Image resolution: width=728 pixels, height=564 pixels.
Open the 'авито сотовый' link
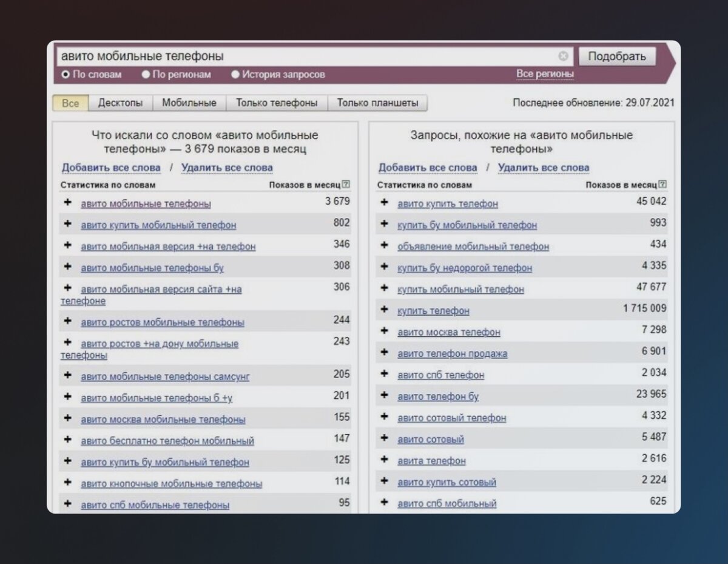431,440
